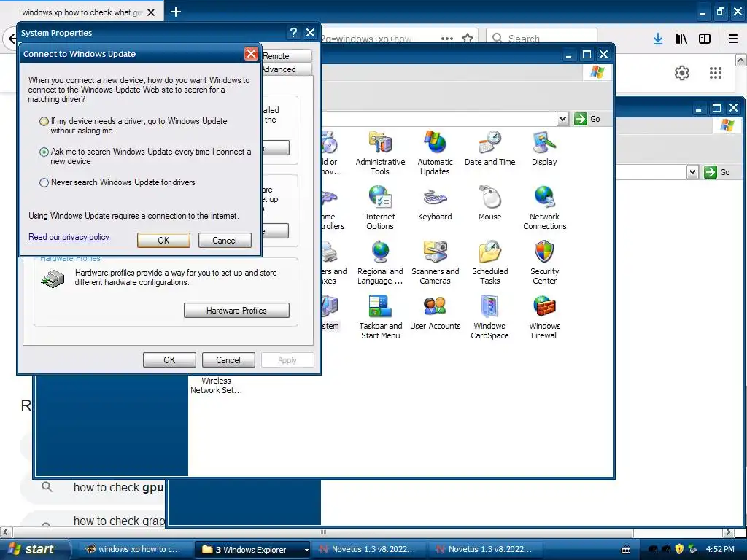Open the Google apps grid icon
The image size is (747, 560).
(x=716, y=73)
